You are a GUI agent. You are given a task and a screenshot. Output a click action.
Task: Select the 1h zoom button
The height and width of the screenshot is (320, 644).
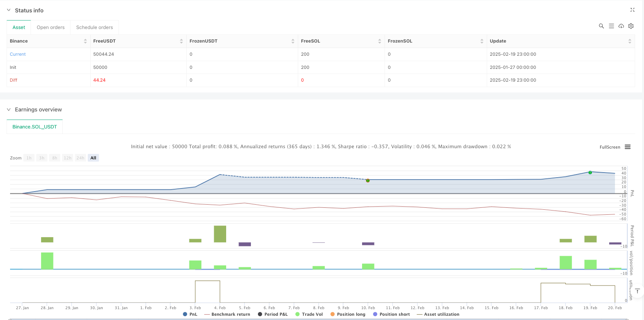tap(29, 158)
